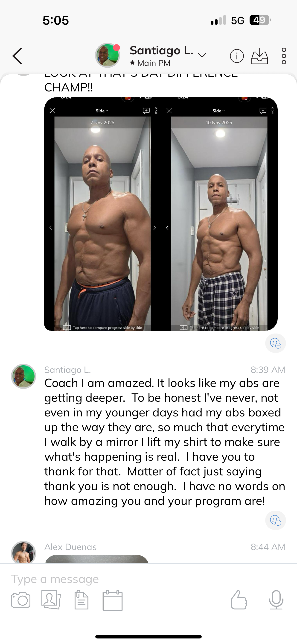297x644 pixels.
Task: Tap Santiago's avatar in the header
Action: [108, 55]
